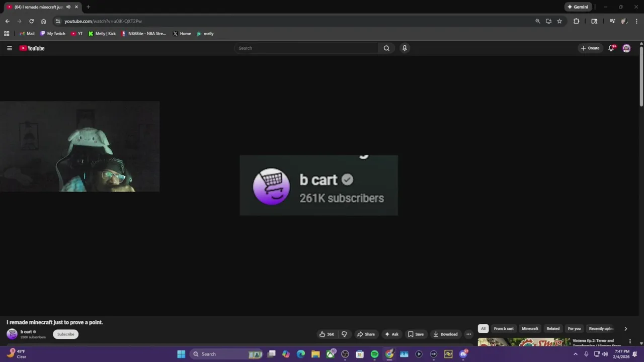This screenshot has width=644, height=362.
Task: Open three-dot menu on Vinterra video suggestion
Action: click(630, 341)
